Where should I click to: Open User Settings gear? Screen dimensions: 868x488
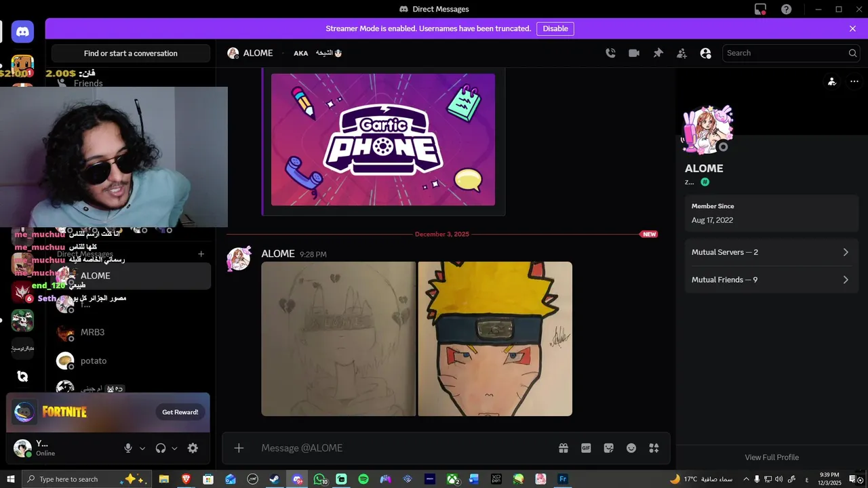pyautogui.click(x=193, y=448)
